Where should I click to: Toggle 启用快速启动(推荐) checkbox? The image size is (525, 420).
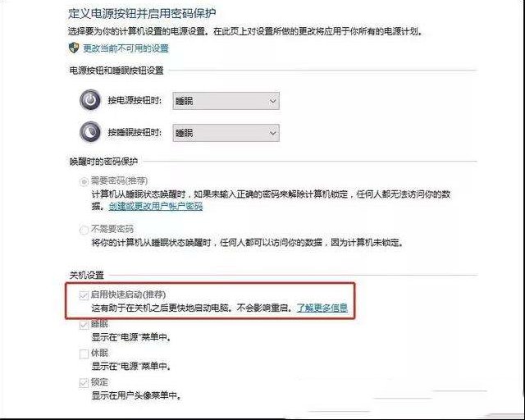click(x=84, y=295)
